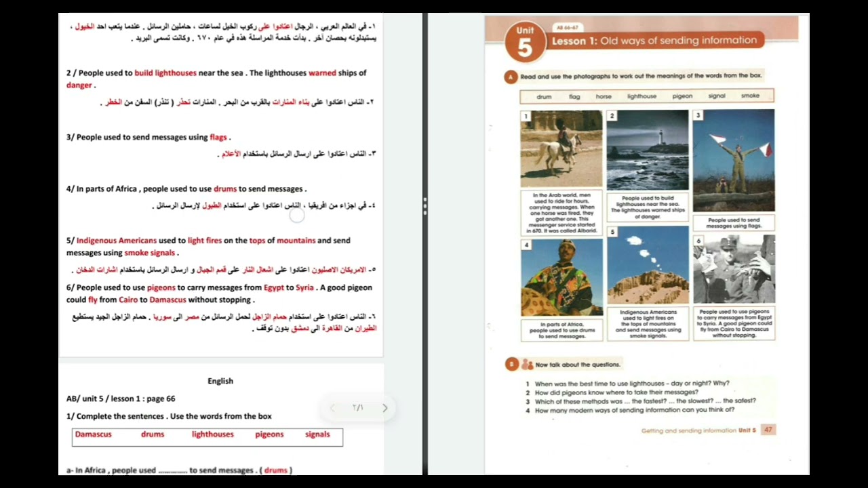Click the pair-work people icon beside exercise B
This screenshot has width=868, height=488.
pos(527,365)
